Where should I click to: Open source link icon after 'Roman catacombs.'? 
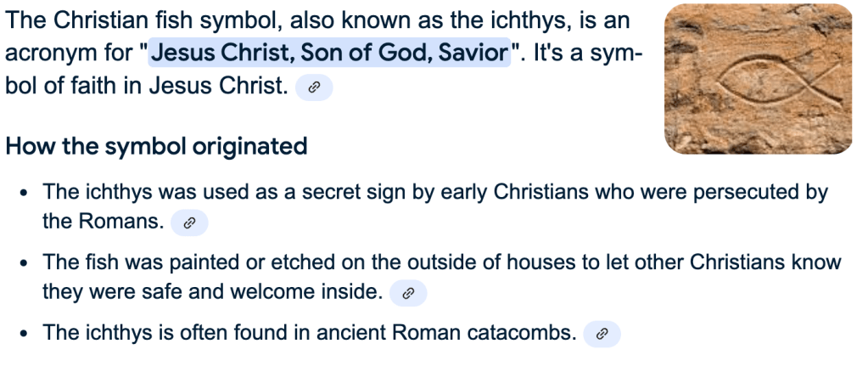[602, 334]
